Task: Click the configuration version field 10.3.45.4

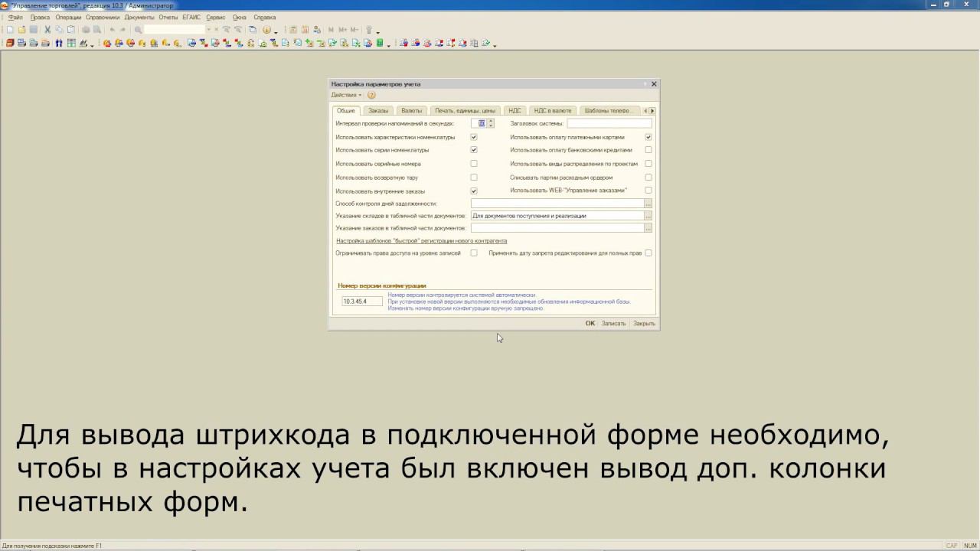Action: [362, 302]
